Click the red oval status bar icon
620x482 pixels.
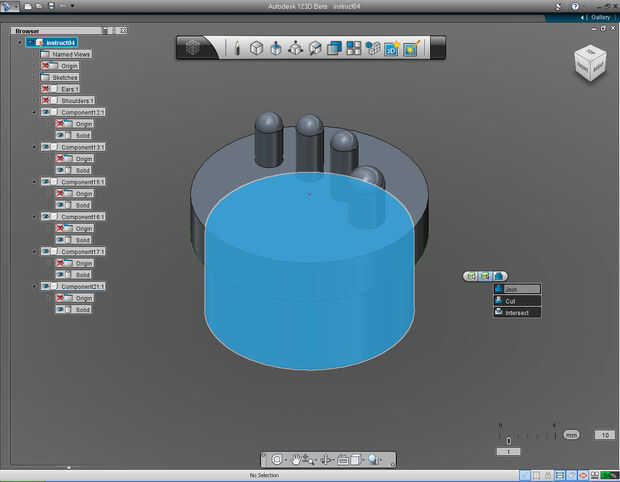[583, 475]
